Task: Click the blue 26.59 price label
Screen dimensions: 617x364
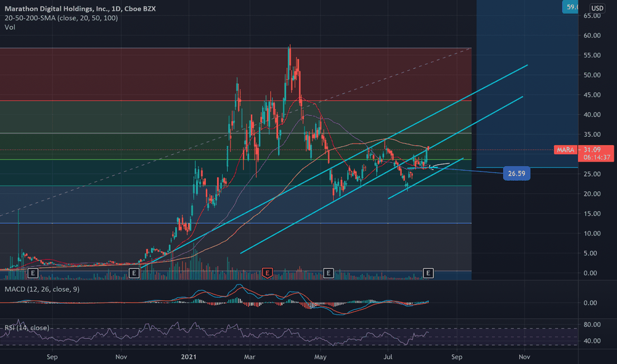Action: [x=516, y=173]
